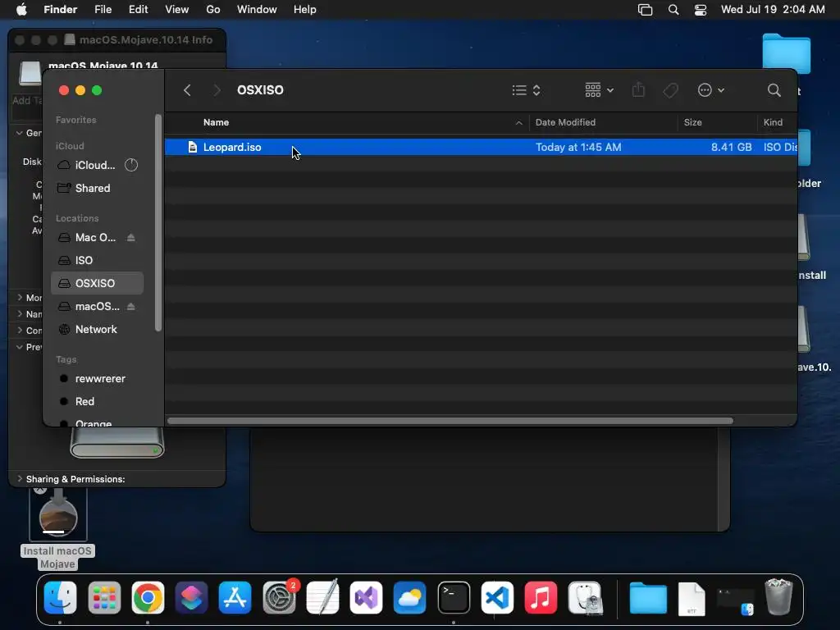Open Finder from the Dock
The height and width of the screenshot is (630, 840).
pos(60,597)
